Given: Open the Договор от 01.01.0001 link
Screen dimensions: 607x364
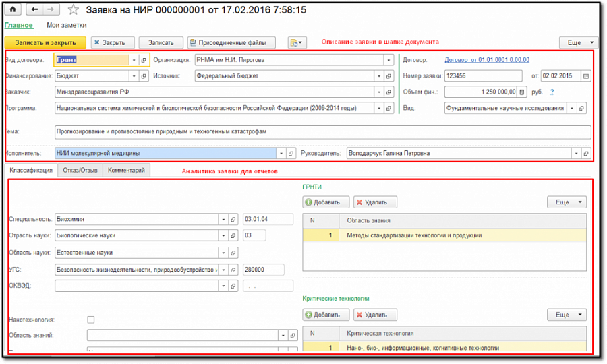Looking at the screenshot, I should pyautogui.click(x=487, y=60).
